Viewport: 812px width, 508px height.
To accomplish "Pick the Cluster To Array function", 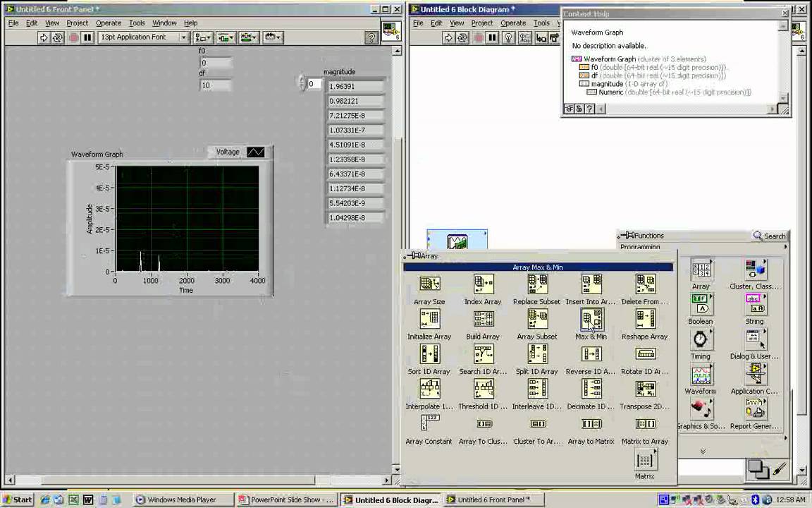I will (x=537, y=424).
